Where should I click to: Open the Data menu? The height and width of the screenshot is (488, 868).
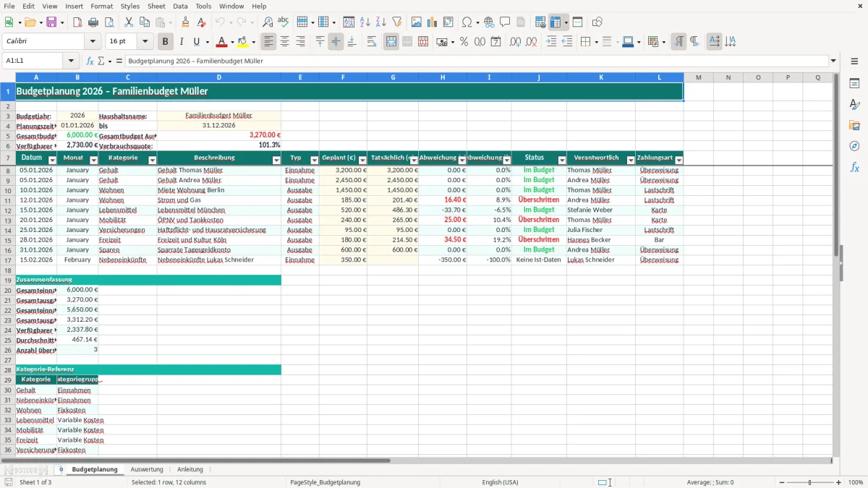click(180, 6)
